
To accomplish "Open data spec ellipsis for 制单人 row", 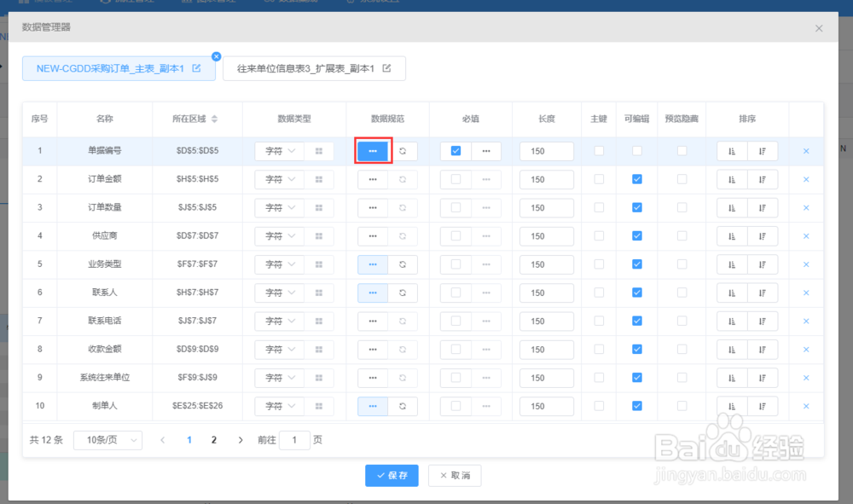I will [373, 406].
